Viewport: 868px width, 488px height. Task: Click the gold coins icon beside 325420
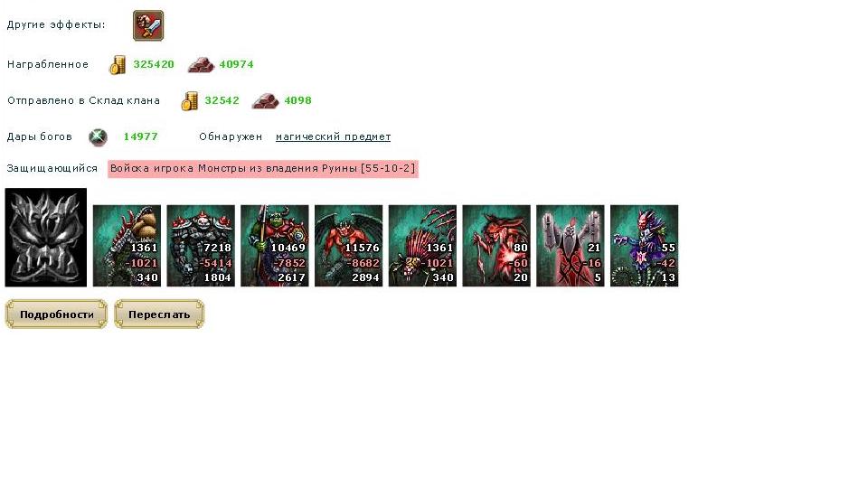pos(118,65)
